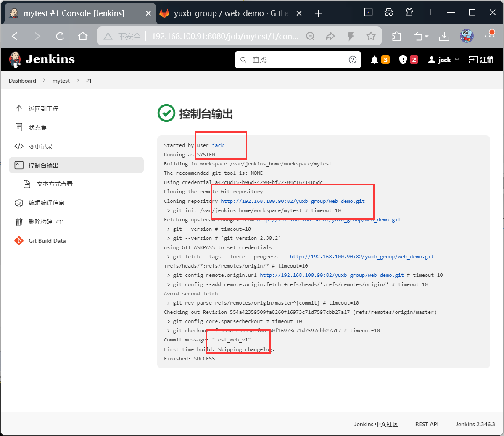This screenshot has width=504, height=436.
Task: Click the lightning bolt icon in address bar
Action: [x=351, y=36]
